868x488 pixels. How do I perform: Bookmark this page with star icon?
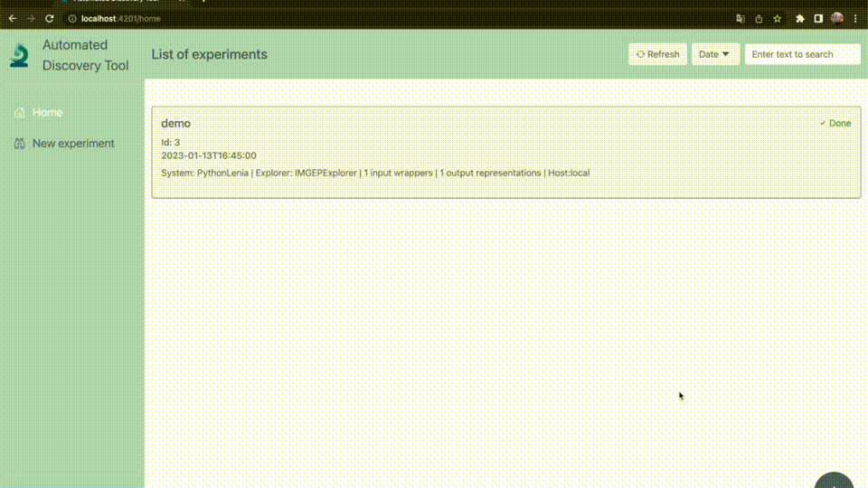[x=778, y=18]
